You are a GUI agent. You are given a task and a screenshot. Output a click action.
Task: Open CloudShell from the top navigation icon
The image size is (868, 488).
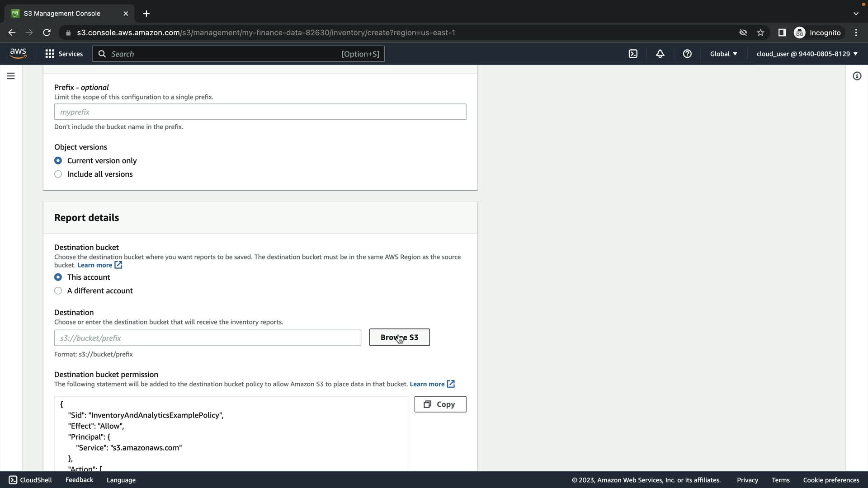click(633, 54)
